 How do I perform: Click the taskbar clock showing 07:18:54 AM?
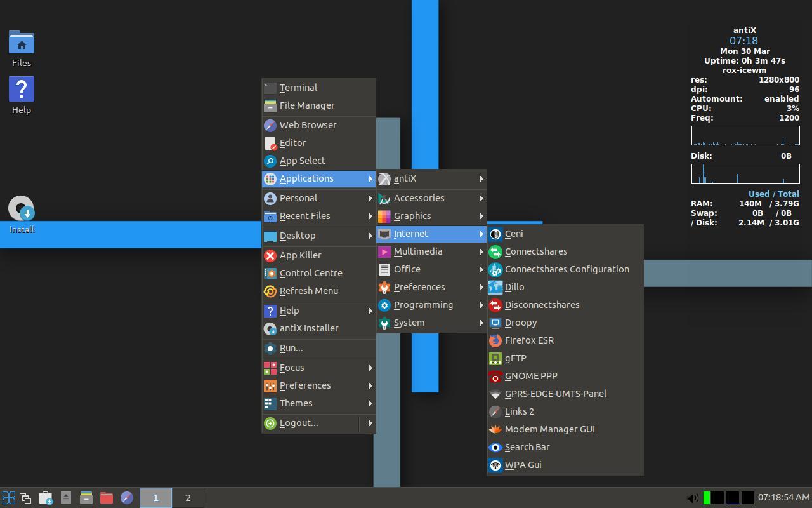tap(783, 498)
